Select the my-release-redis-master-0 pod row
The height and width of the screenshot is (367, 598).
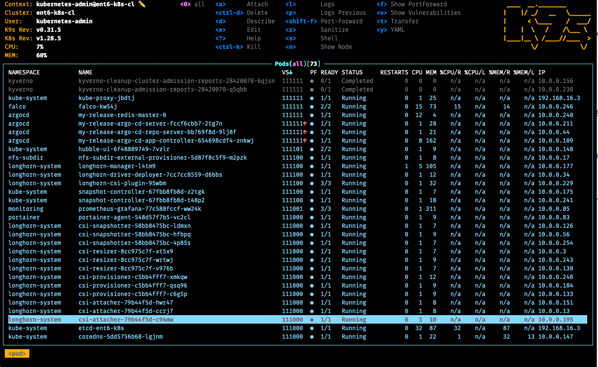tap(297, 115)
